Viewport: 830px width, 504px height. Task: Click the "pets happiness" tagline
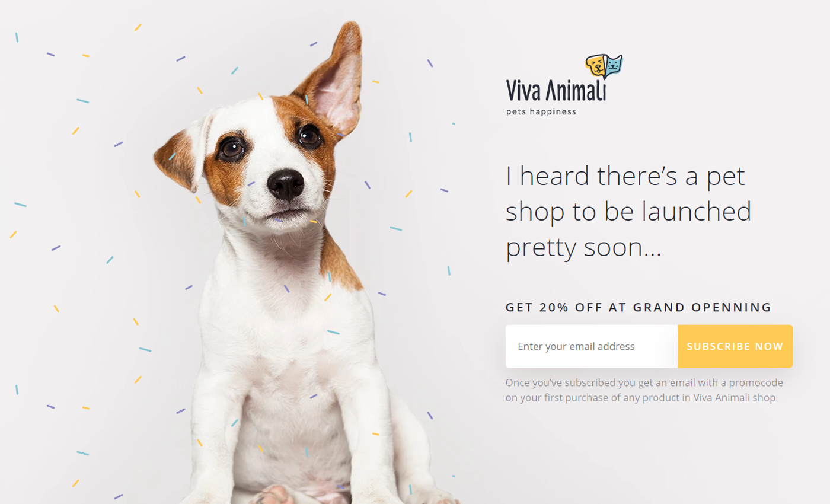coord(541,111)
